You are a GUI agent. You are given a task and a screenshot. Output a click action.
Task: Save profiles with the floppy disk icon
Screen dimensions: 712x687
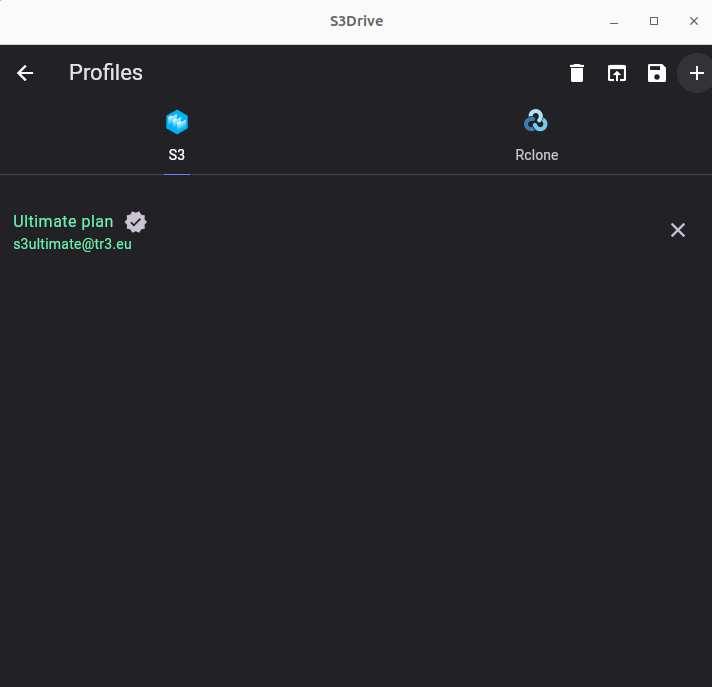[657, 73]
